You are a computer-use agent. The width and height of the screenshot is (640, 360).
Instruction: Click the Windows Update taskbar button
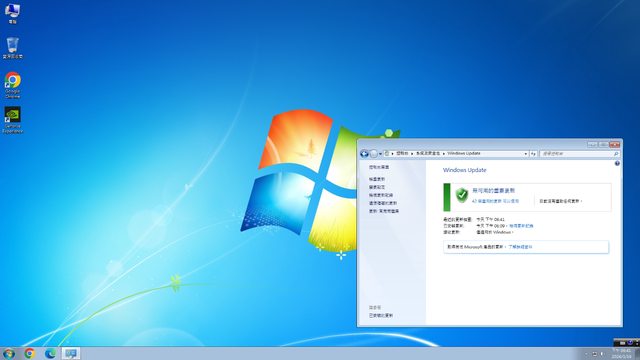(71, 353)
